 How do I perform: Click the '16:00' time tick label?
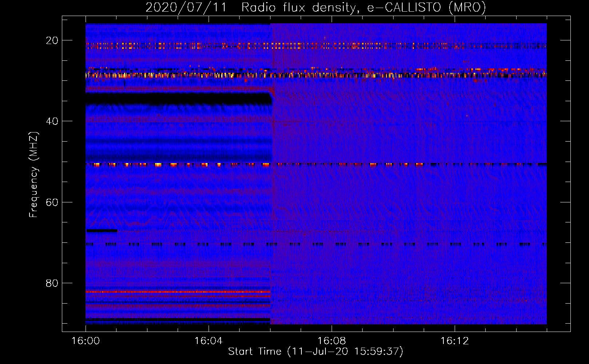pyautogui.click(x=86, y=341)
